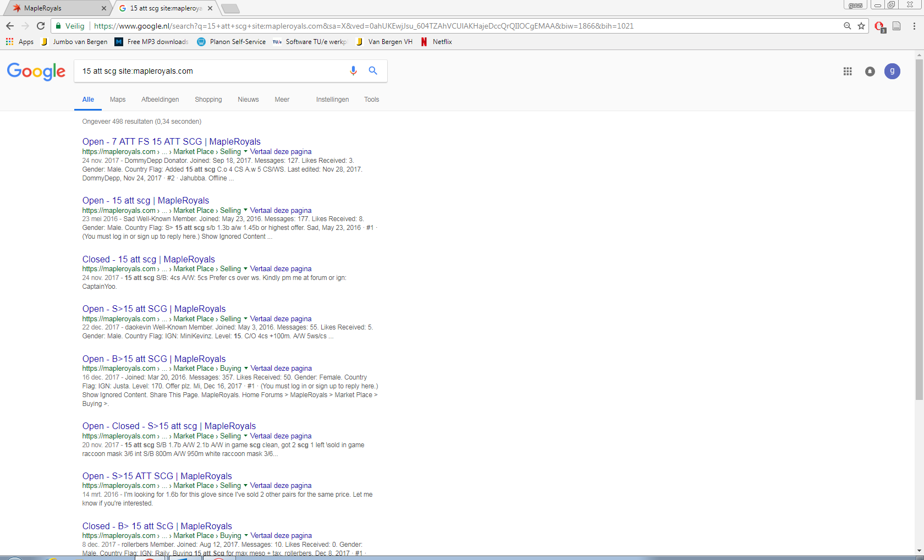The height and width of the screenshot is (560, 924).
Task: Open result 'Open - S>15 att SCG'
Action: coord(154,309)
